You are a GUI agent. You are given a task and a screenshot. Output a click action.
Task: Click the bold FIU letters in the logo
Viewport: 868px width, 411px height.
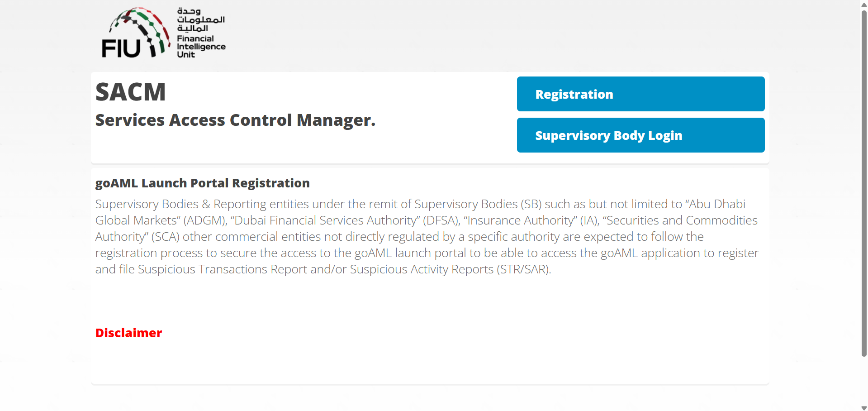(121, 48)
